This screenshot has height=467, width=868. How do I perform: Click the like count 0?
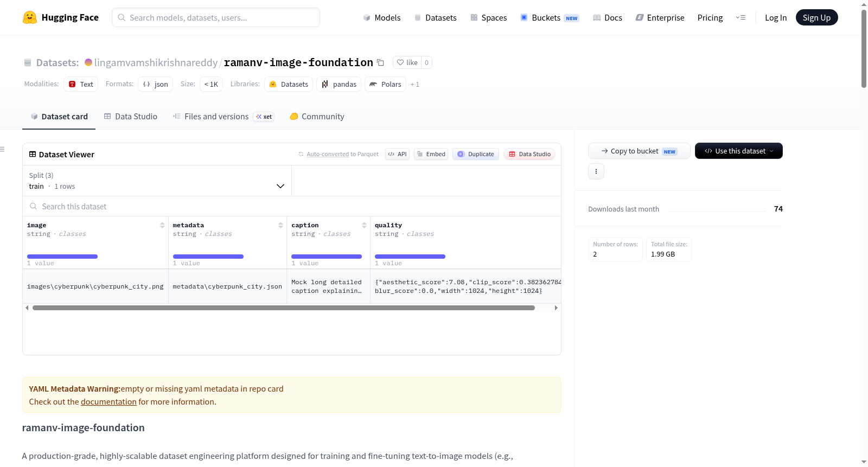426,62
